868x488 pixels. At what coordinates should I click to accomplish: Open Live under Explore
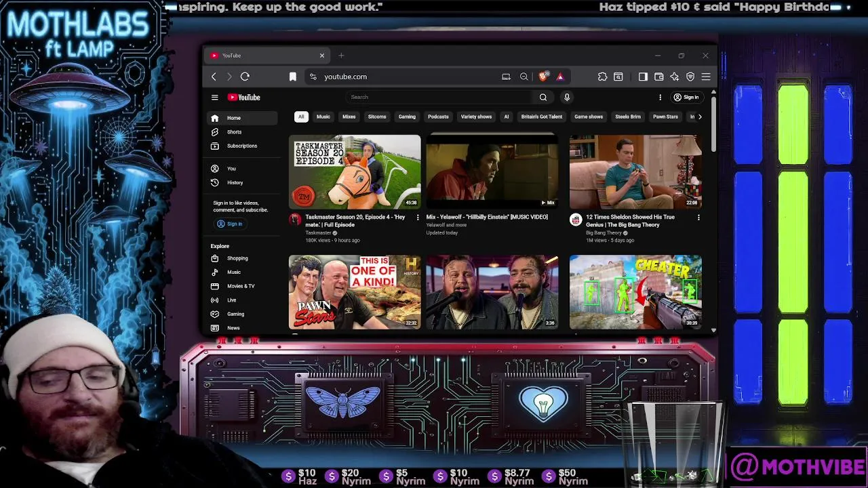coord(242,300)
